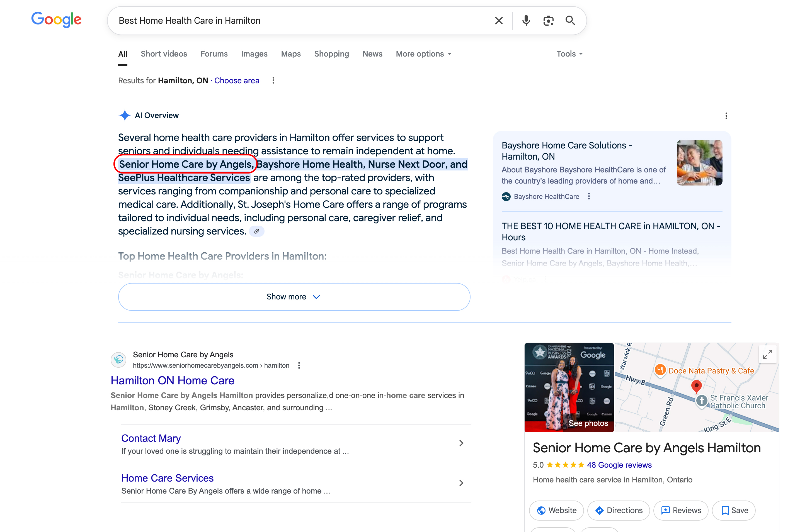Viewport: 800px width, 532px height.
Task: Start voice search with microphone icon
Action: pos(526,21)
